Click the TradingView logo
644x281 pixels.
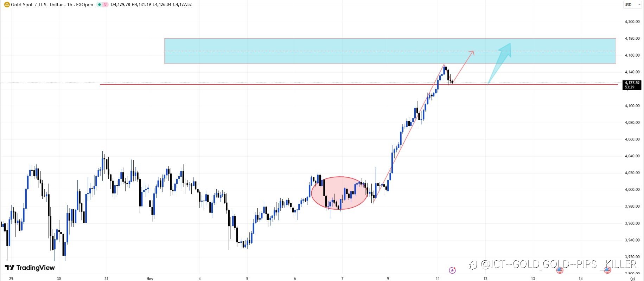click(x=30, y=268)
